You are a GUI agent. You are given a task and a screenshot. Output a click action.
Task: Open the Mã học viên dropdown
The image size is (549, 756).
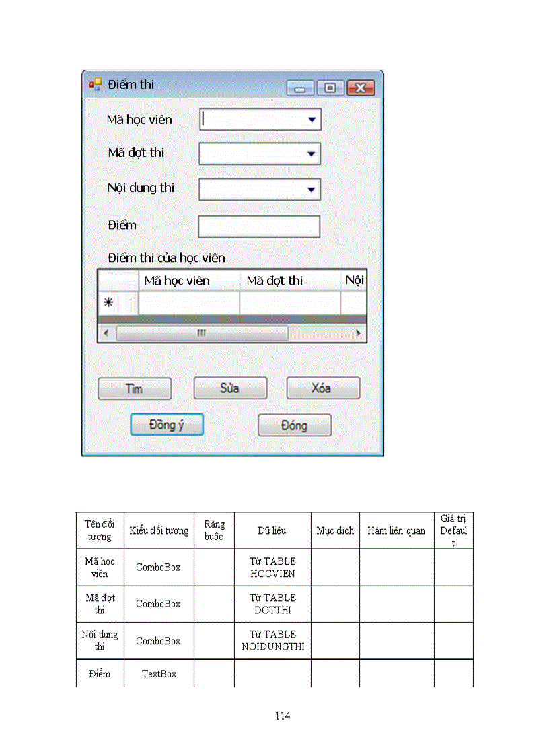coord(312,119)
